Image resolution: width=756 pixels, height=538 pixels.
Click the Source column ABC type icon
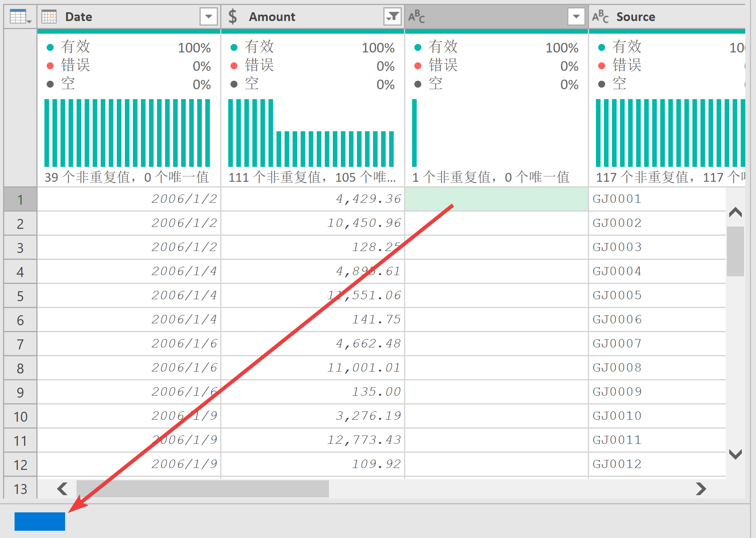point(600,17)
